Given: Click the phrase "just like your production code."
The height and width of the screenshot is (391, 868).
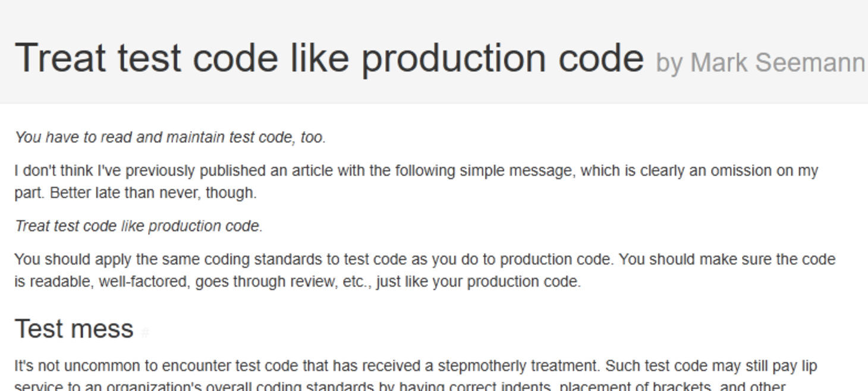Looking at the screenshot, I should tap(479, 281).
